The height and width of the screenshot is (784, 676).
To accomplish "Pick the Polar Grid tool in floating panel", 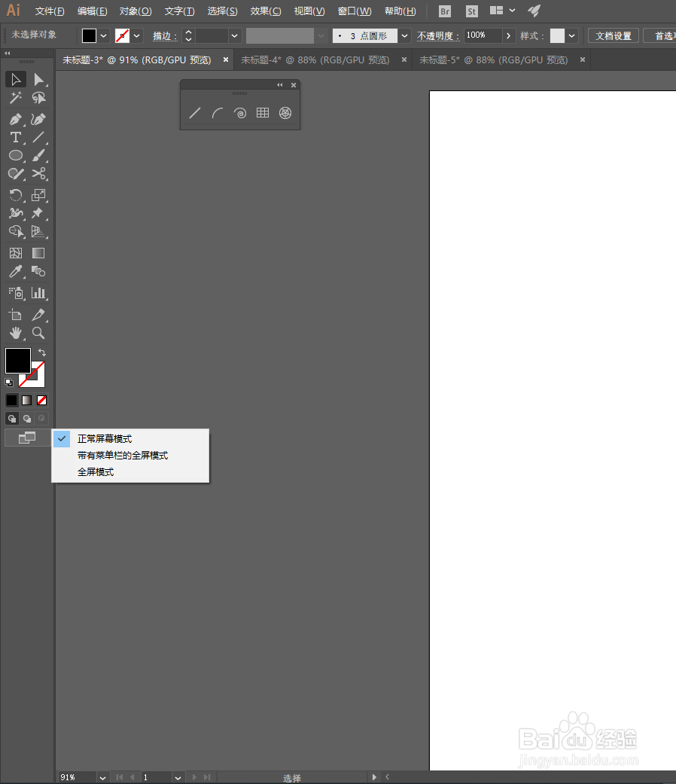I will click(285, 113).
